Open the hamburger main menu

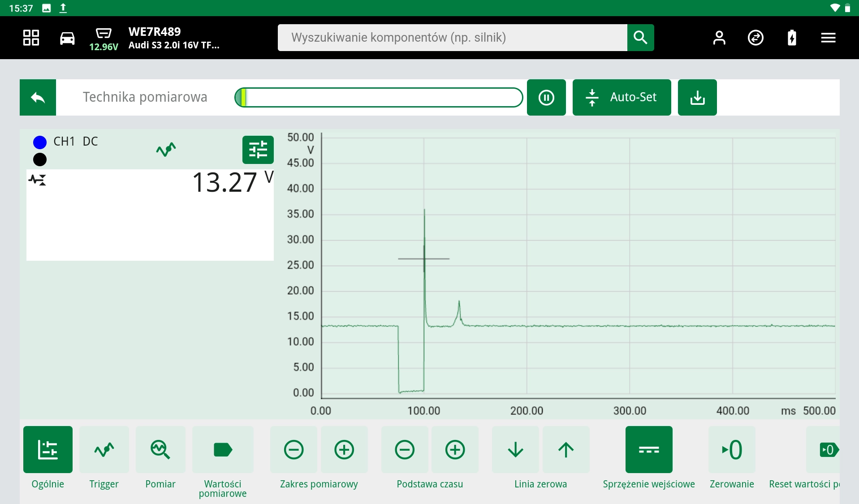(828, 38)
